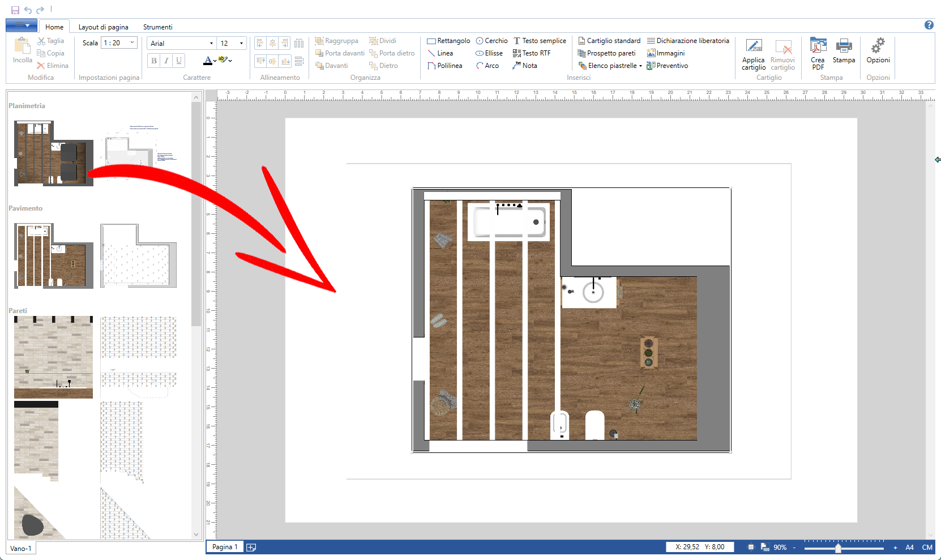Open highlight color dropdown arrow
The image size is (941, 560).
230,61
